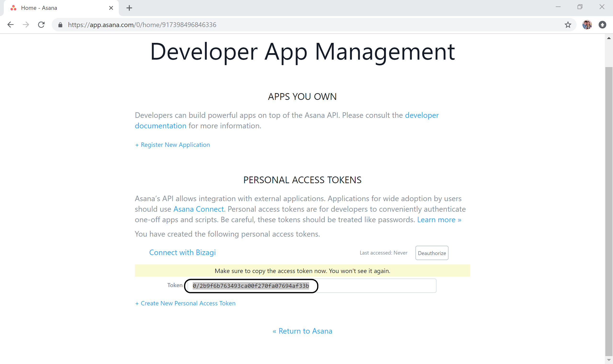This screenshot has width=613, height=364.
Task: Deauthorize the Bizagi token
Action: [x=432, y=253]
